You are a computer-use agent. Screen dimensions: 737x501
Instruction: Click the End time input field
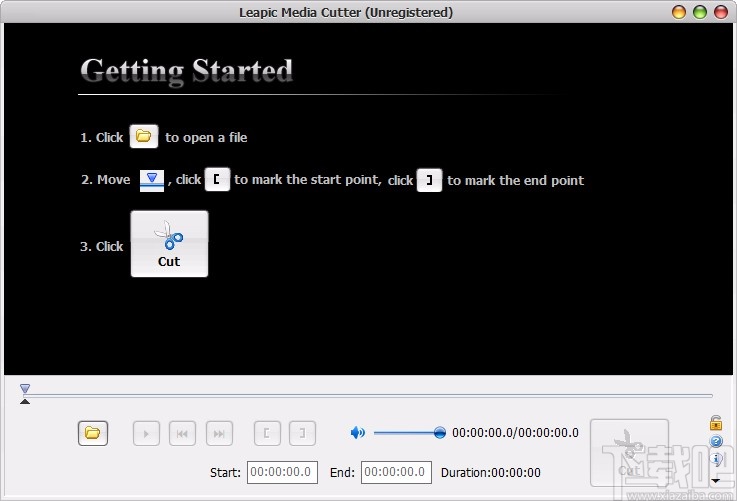tap(396, 472)
